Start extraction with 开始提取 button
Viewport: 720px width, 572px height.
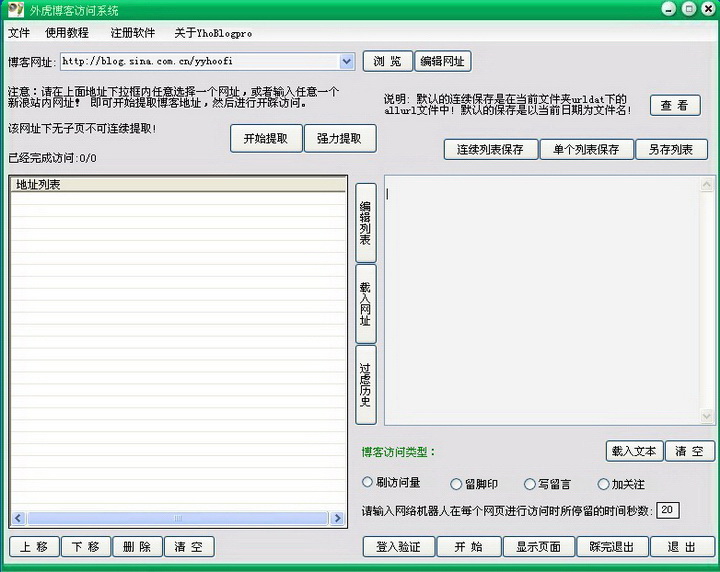(266, 138)
